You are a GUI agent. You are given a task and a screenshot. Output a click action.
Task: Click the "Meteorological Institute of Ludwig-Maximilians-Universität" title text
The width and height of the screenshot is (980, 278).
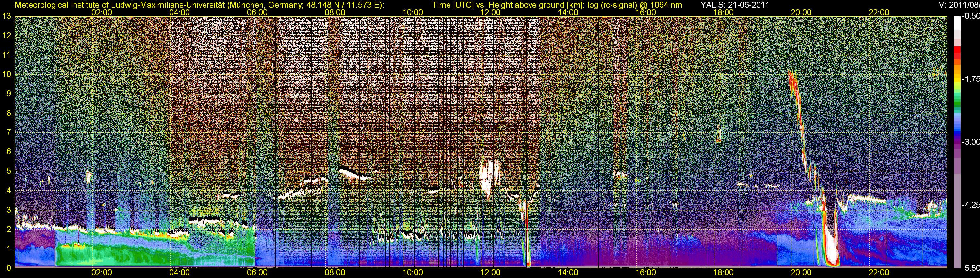tap(120, 5)
